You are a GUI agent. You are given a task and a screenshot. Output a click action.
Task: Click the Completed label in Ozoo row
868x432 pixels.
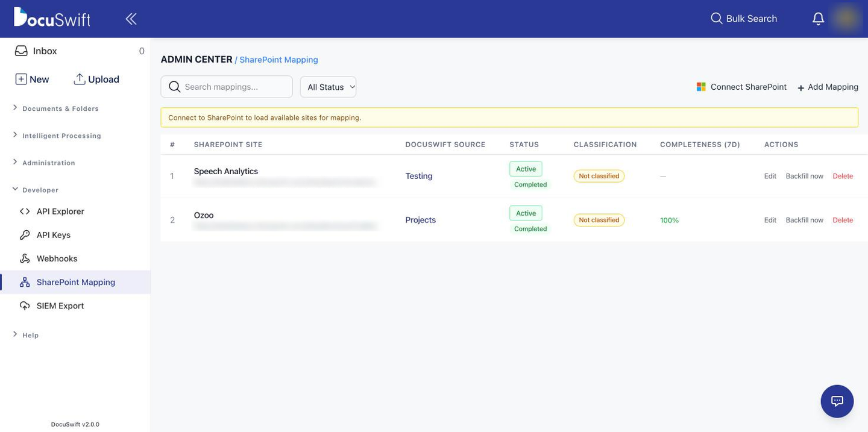[x=530, y=228]
